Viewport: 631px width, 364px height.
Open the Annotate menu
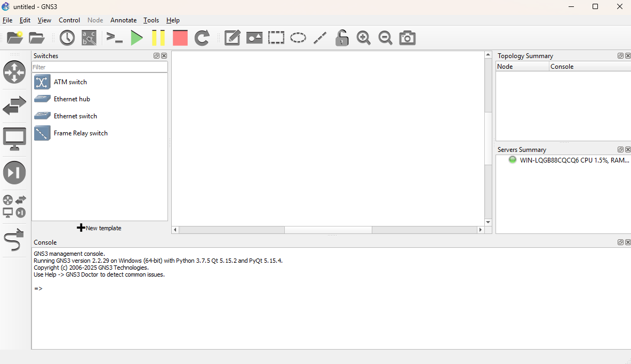(x=123, y=20)
